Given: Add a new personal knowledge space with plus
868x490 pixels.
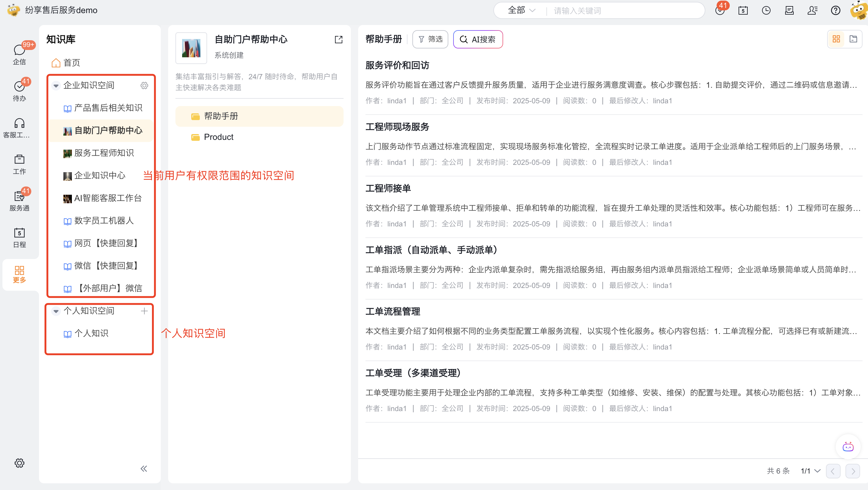Looking at the screenshot, I should 144,311.
